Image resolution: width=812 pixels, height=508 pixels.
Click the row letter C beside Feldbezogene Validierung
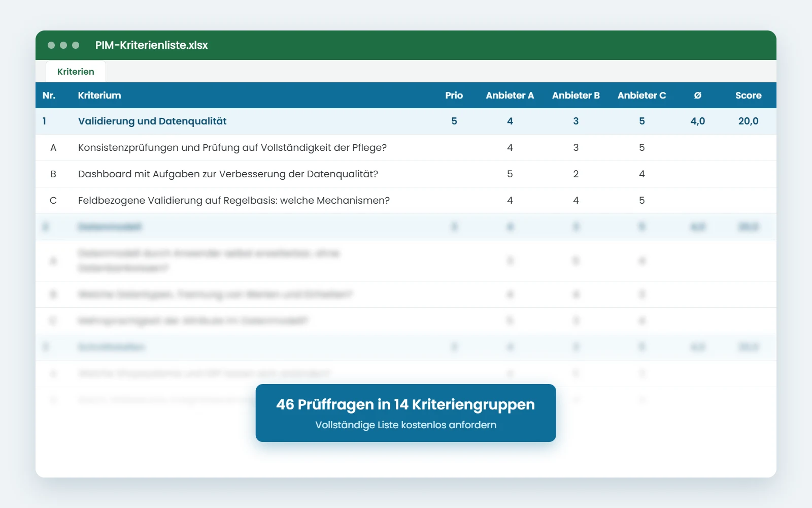53,201
